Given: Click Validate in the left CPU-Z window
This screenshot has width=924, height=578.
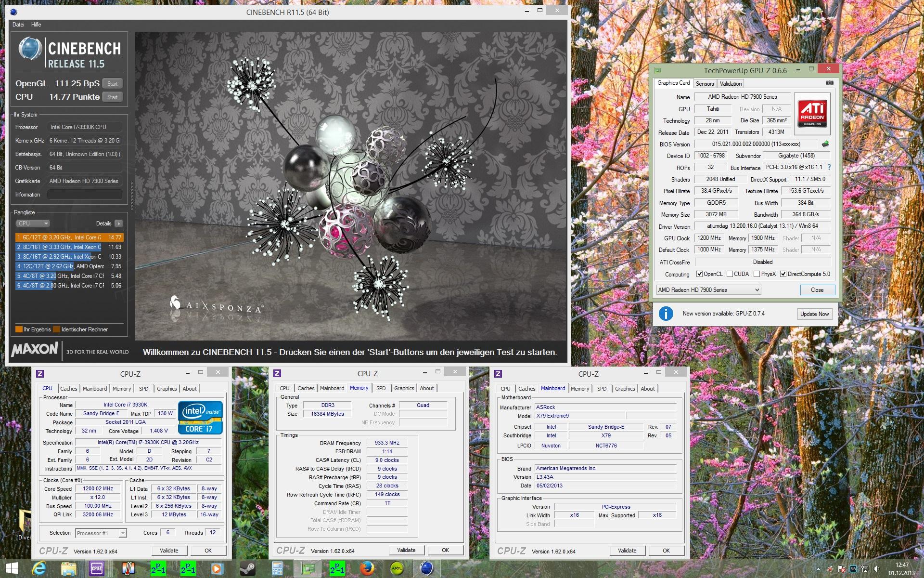Looking at the screenshot, I should pos(169,551).
